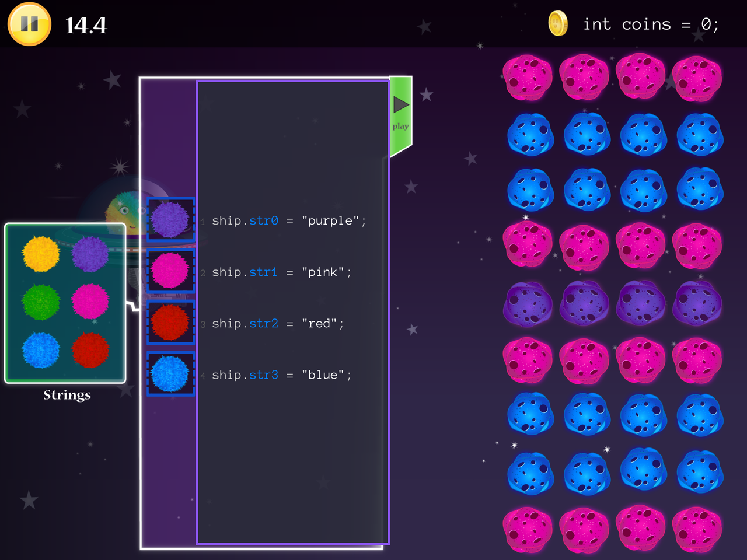Click the blue ball slot for str3

click(170, 374)
